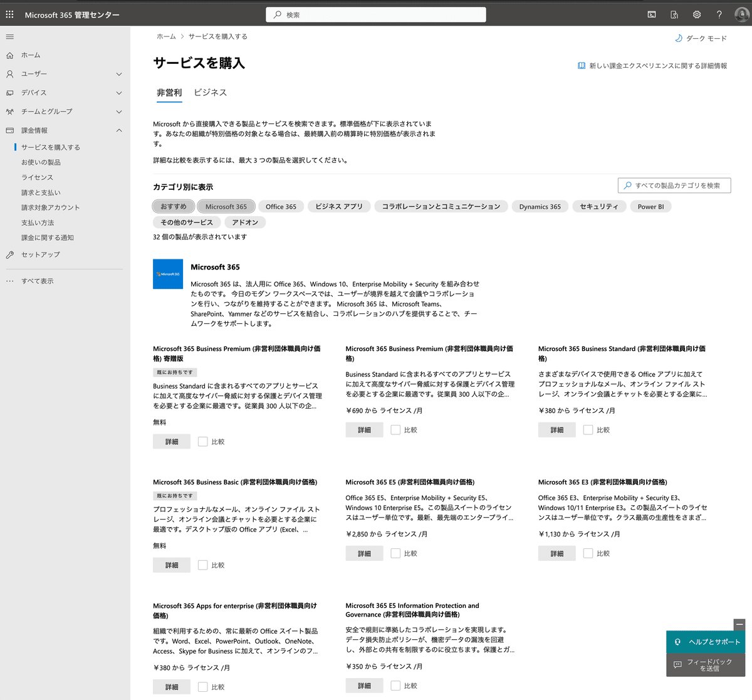Click the header portal icon left of gear

(674, 14)
